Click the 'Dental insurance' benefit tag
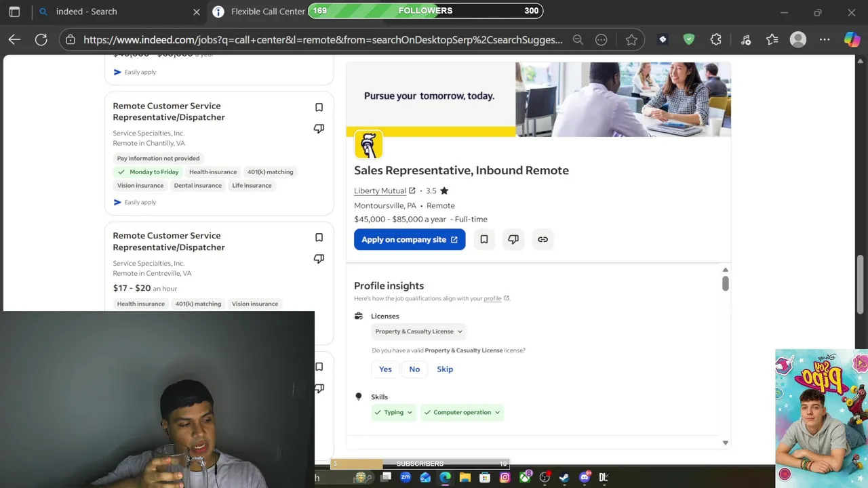This screenshot has height=488, width=868. click(x=197, y=186)
